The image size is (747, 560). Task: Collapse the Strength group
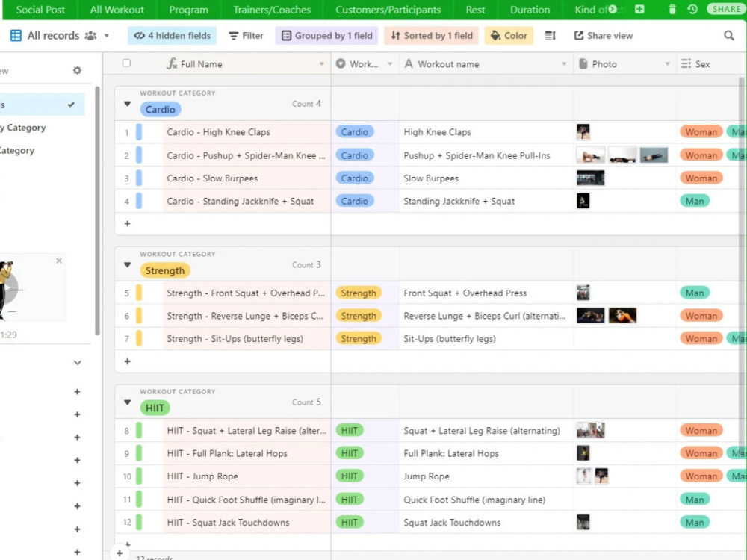127,265
